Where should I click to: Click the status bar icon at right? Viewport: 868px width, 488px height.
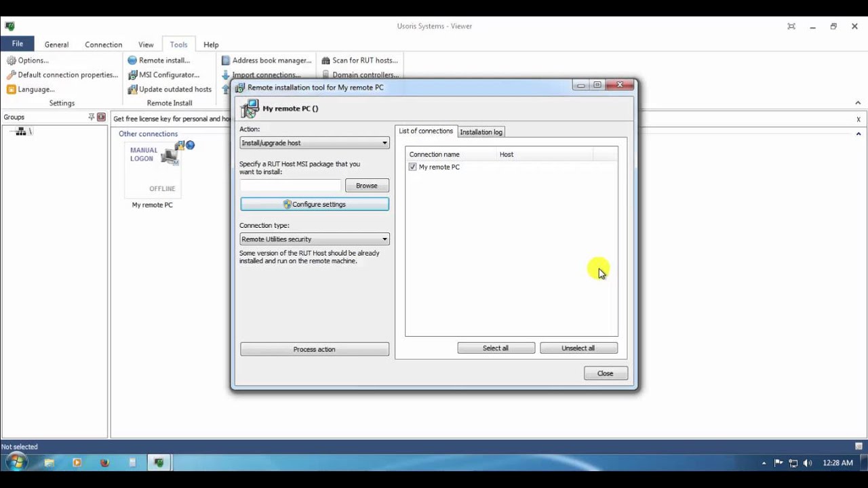click(x=859, y=447)
